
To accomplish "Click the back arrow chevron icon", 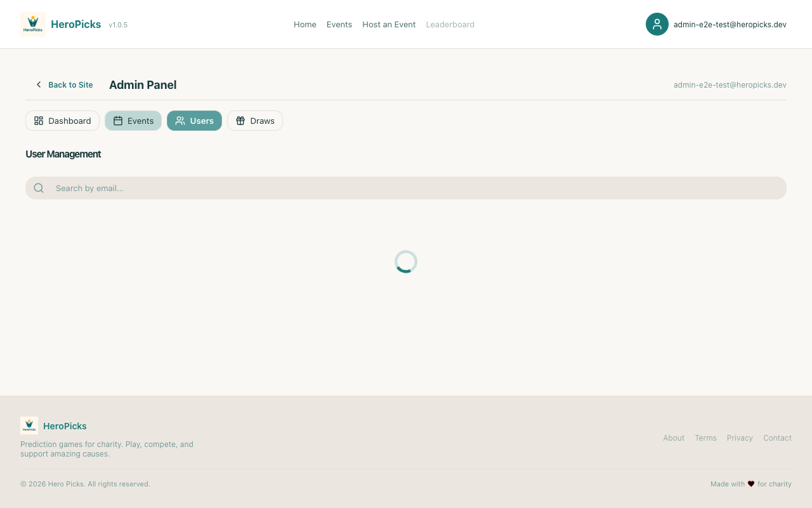I will pos(39,84).
